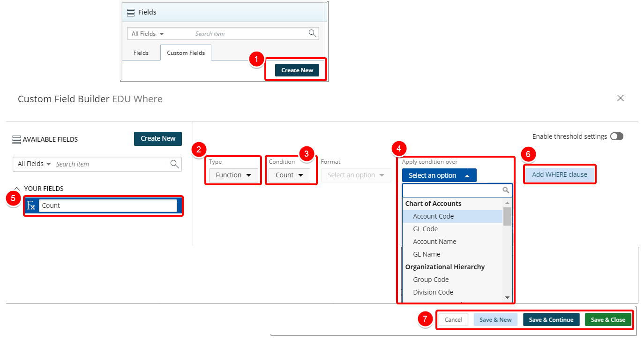
Task: Open the Type Function dropdown
Action: pos(233,175)
